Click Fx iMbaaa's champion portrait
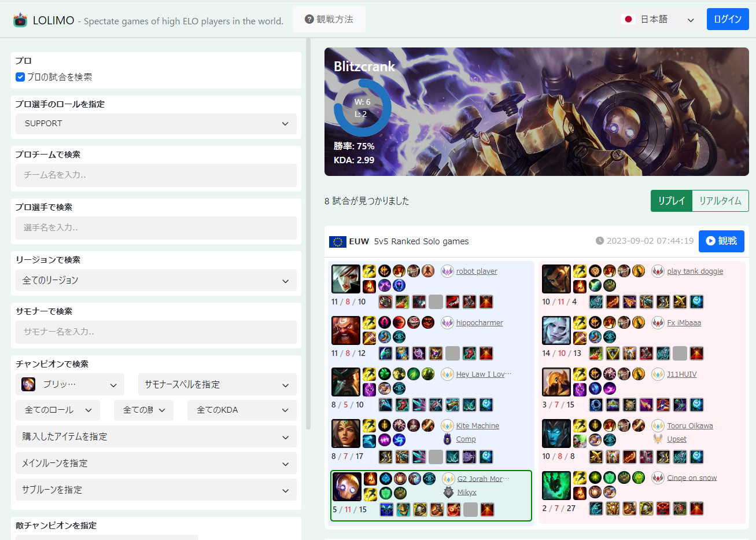This screenshot has width=756, height=540. point(556,330)
